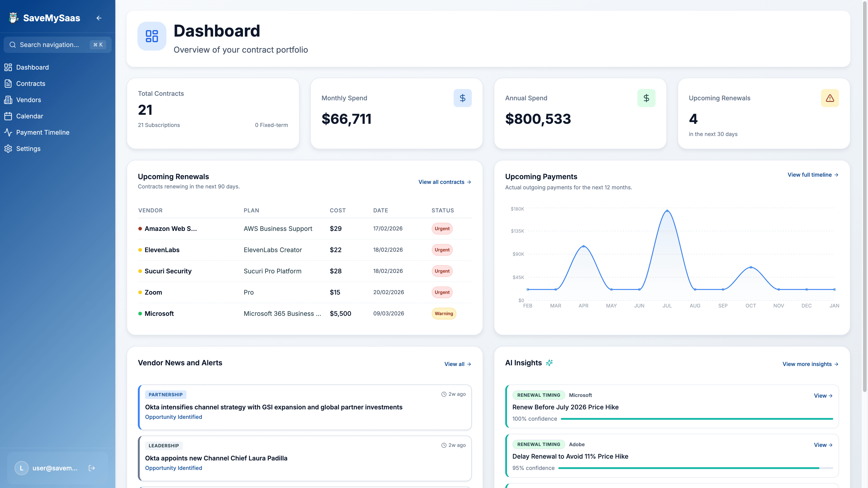
Task: Select the Payment Timeline waveform icon
Action: (8, 132)
